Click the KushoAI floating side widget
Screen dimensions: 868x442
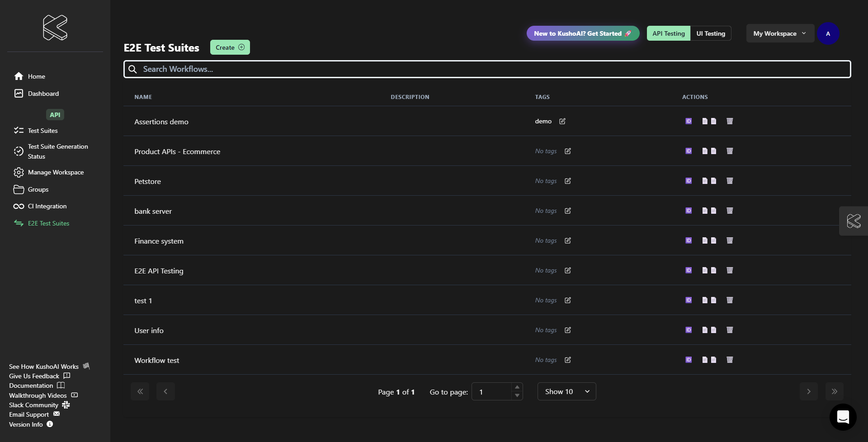click(854, 221)
